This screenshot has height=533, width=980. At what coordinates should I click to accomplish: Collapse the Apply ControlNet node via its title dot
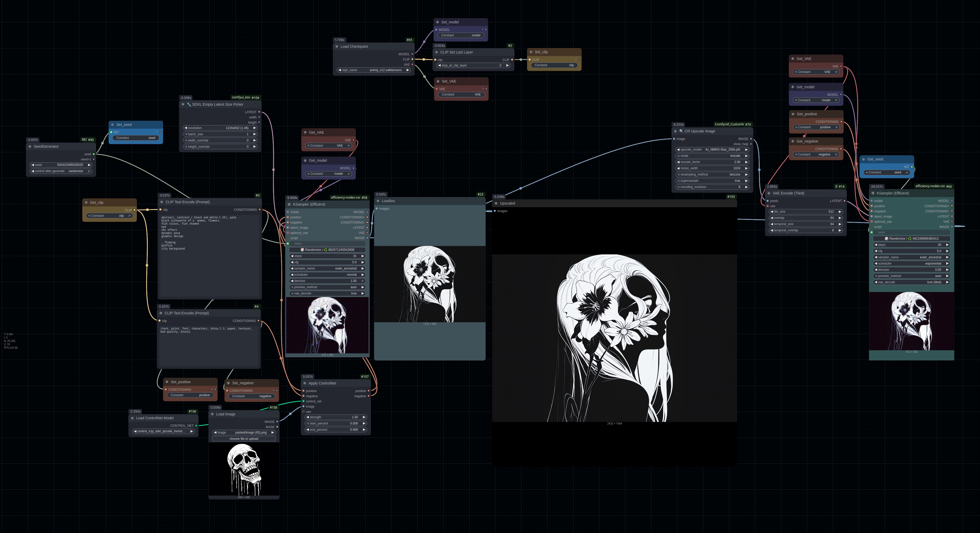click(x=305, y=383)
